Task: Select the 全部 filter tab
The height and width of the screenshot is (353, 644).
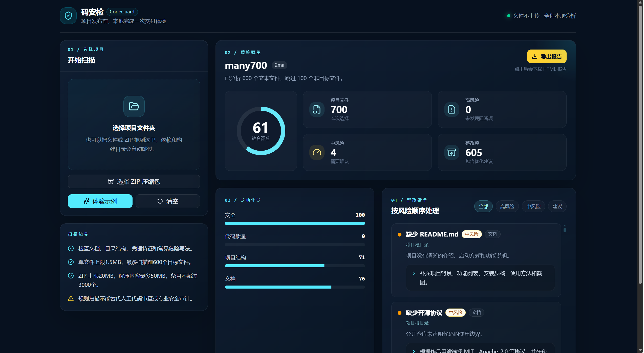Action: (x=483, y=206)
